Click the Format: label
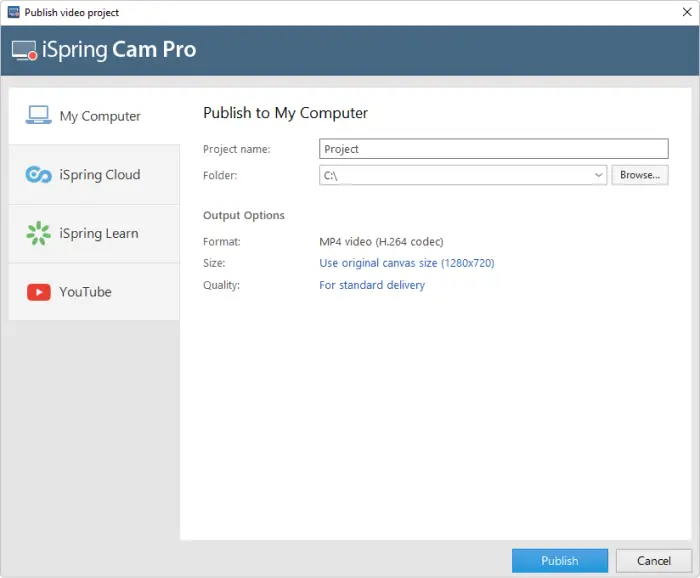This screenshot has height=578, width=700. click(221, 241)
